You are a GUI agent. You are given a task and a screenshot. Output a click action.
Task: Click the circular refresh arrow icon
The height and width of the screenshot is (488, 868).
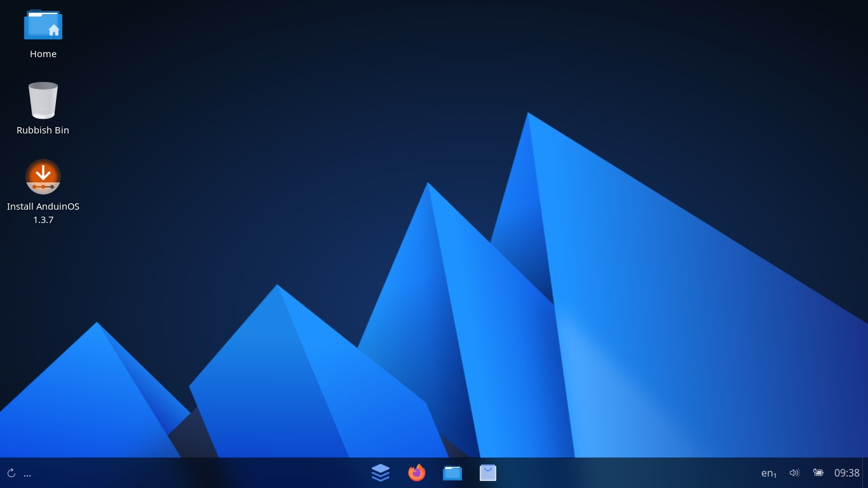(x=11, y=473)
